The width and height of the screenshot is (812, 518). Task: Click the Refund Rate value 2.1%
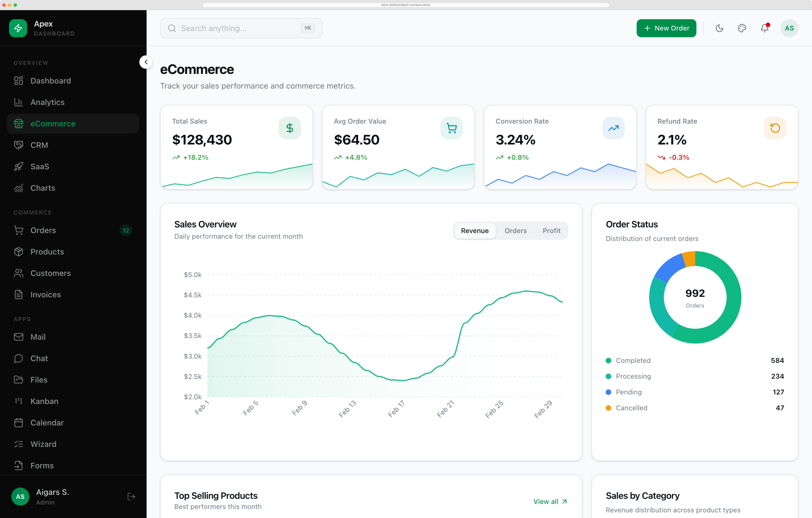pyautogui.click(x=672, y=140)
